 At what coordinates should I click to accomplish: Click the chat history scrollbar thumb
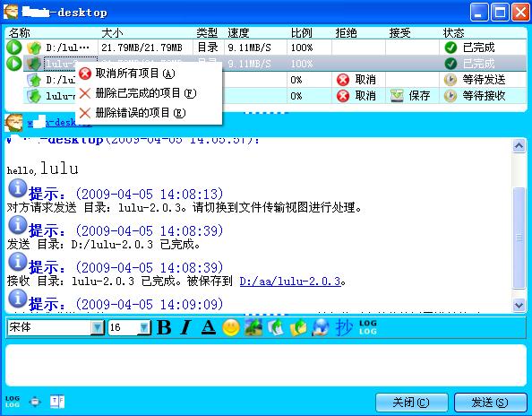point(519,238)
